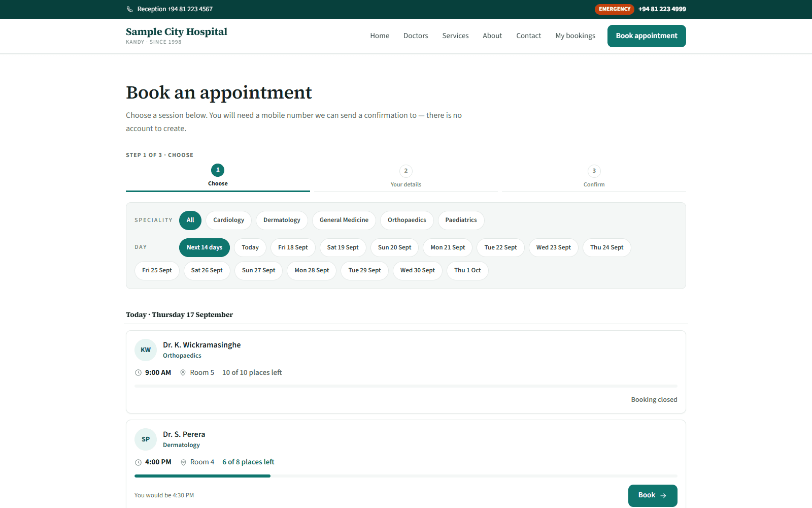812x508 pixels.
Task: Filter by Paediatrics speciality
Action: tap(461, 220)
